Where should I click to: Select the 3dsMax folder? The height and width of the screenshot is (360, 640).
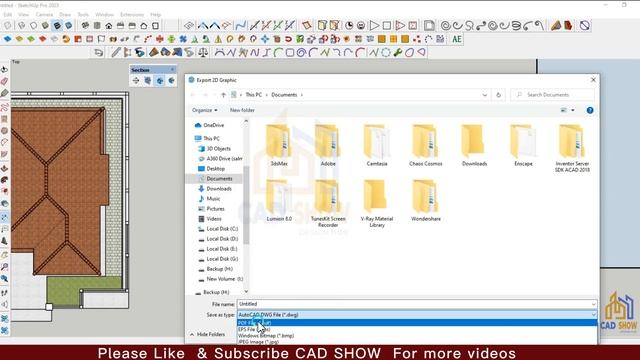pos(279,145)
